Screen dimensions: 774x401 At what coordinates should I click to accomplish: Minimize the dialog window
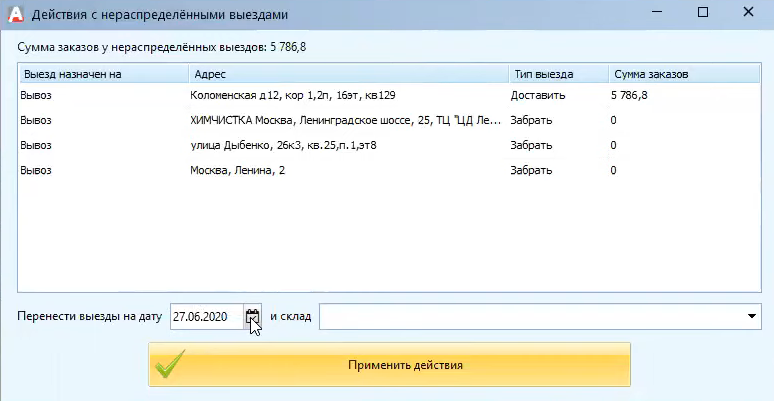pyautogui.click(x=657, y=12)
